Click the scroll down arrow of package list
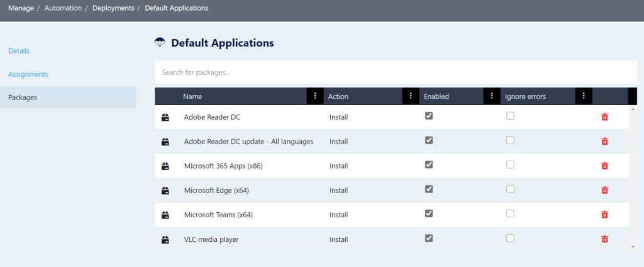This screenshot has height=267, width=644. coord(633,247)
